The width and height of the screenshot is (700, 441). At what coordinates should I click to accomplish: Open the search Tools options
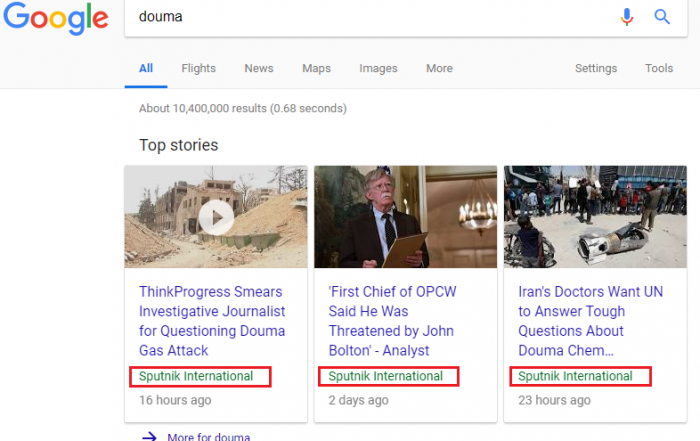pyautogui.click(x=659, y=68)
